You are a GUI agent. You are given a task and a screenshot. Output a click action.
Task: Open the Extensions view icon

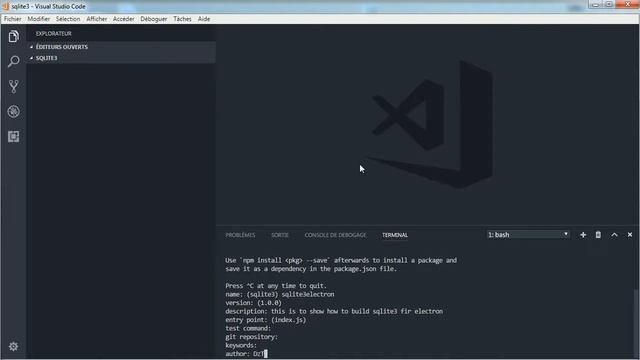coord(13,136)
